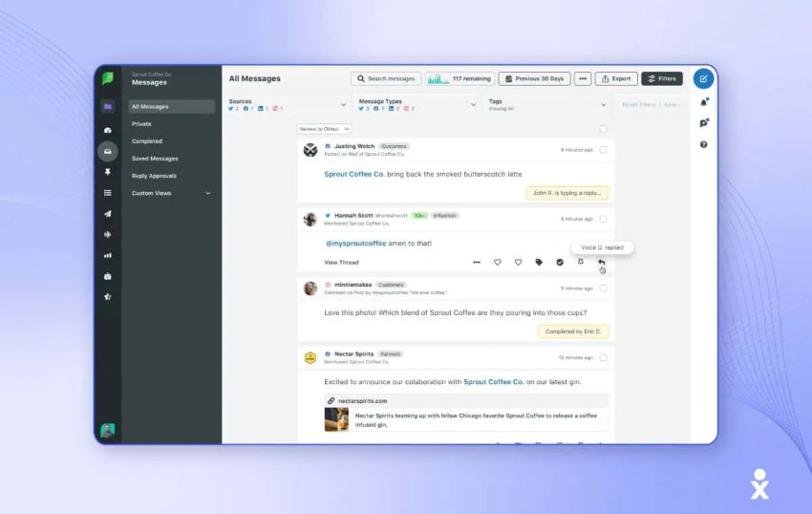Open the purple folder icon in sidebar
Image resolution: width=812 pixels, height=514 pixels.
(108, 106)
